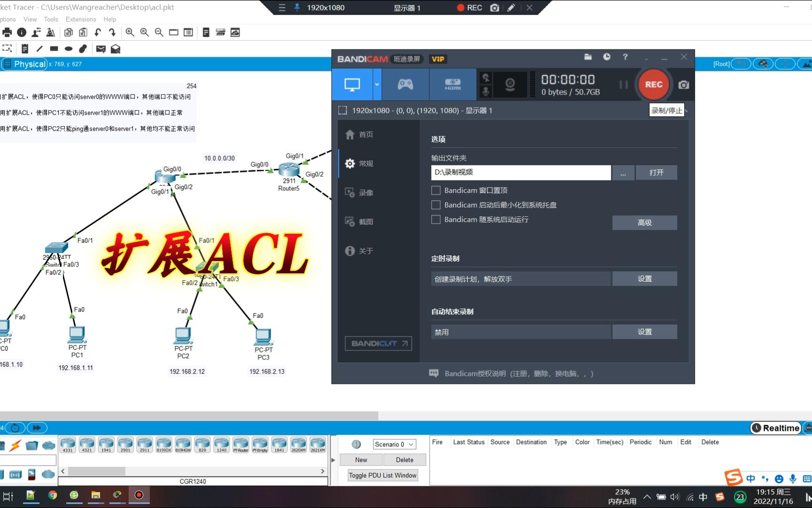Select the Draw Line tool

[39, 48]
